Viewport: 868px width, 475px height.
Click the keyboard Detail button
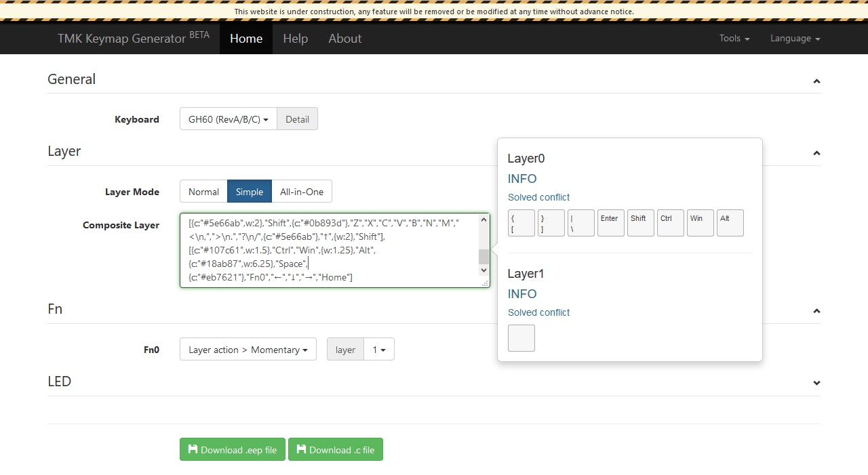[297, 119]
